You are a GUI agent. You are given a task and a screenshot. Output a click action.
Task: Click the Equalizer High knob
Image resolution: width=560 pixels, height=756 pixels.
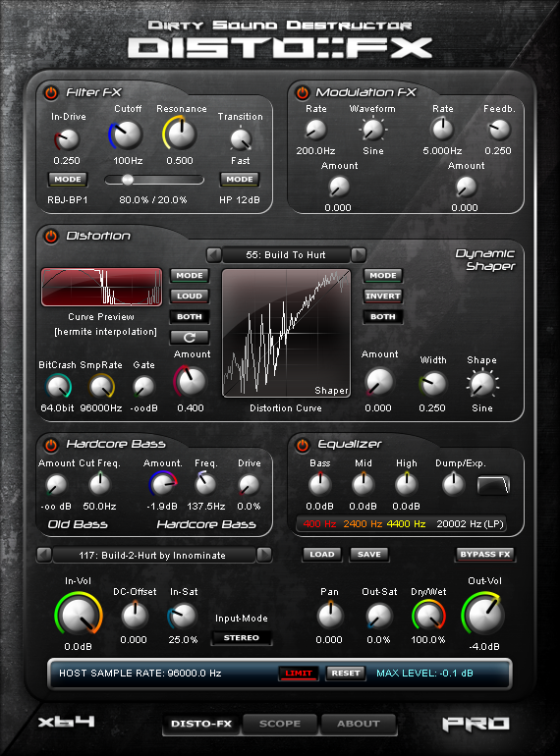coord(407,485)
